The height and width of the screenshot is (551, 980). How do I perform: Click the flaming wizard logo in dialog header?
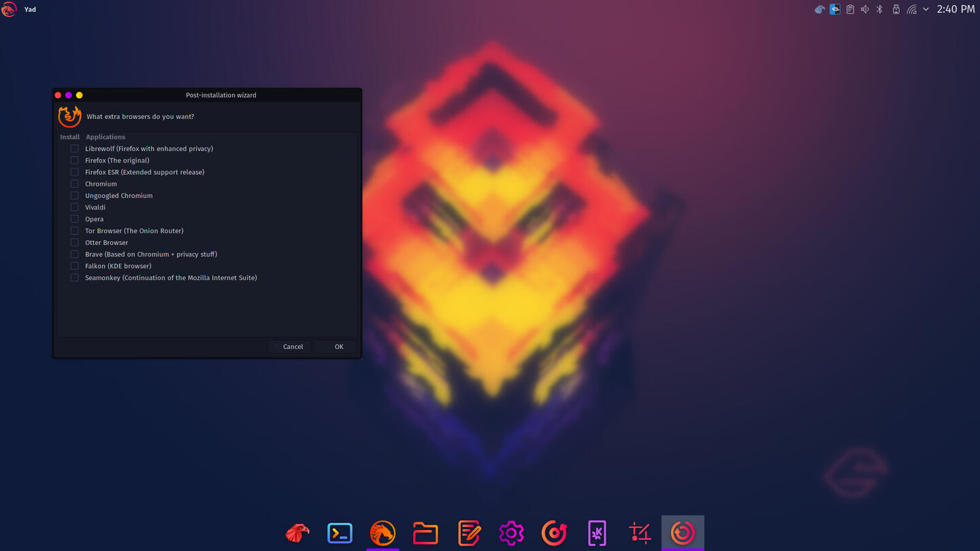pos(69,116)
